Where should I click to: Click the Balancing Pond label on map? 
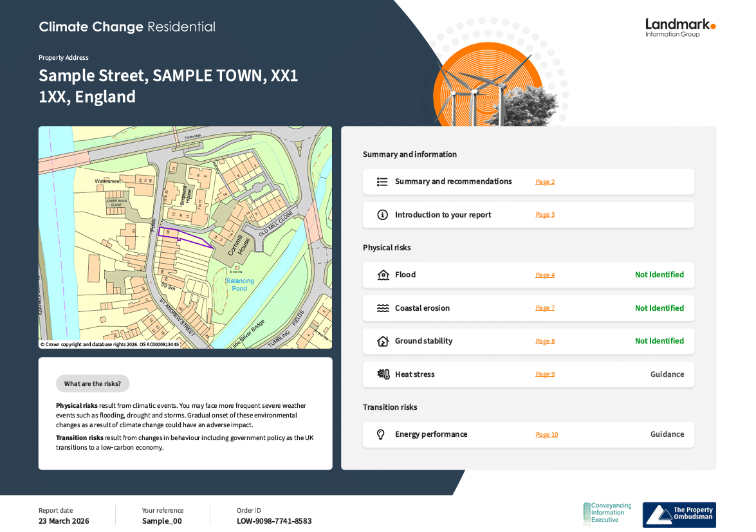click(x=240, y=285)
